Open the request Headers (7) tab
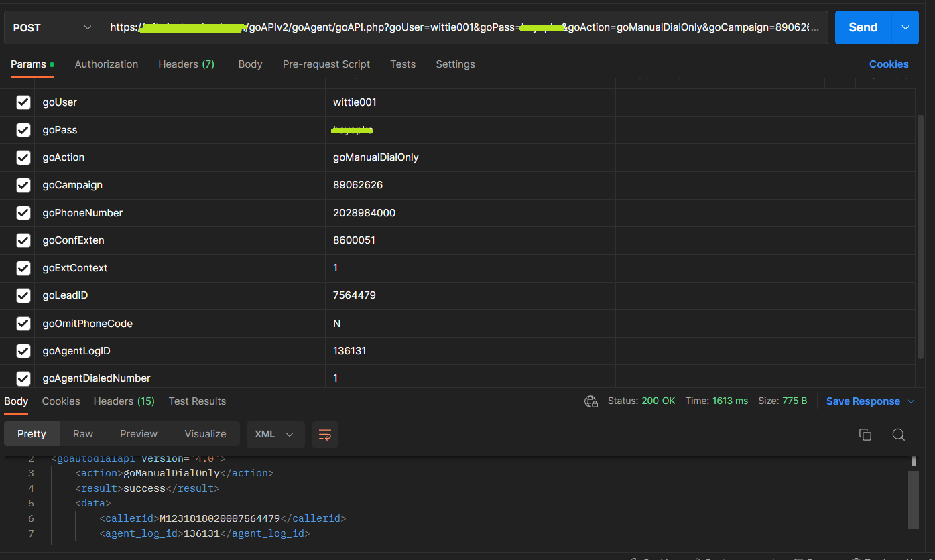This screenshot has width=935, height=560. (186, 64)
